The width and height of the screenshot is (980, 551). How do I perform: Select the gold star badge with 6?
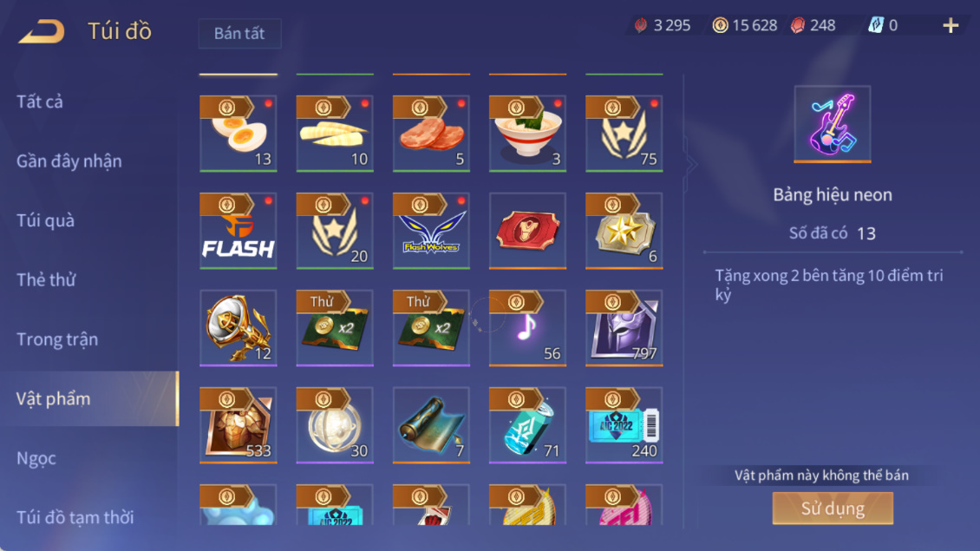click(624, 231)
